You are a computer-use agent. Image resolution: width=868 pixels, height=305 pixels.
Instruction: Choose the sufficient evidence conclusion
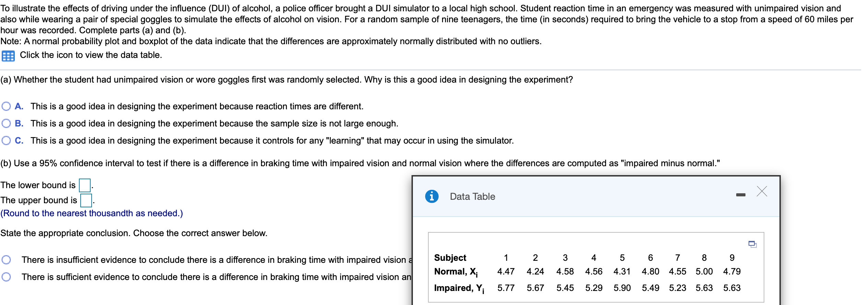[x=6, y=277]
